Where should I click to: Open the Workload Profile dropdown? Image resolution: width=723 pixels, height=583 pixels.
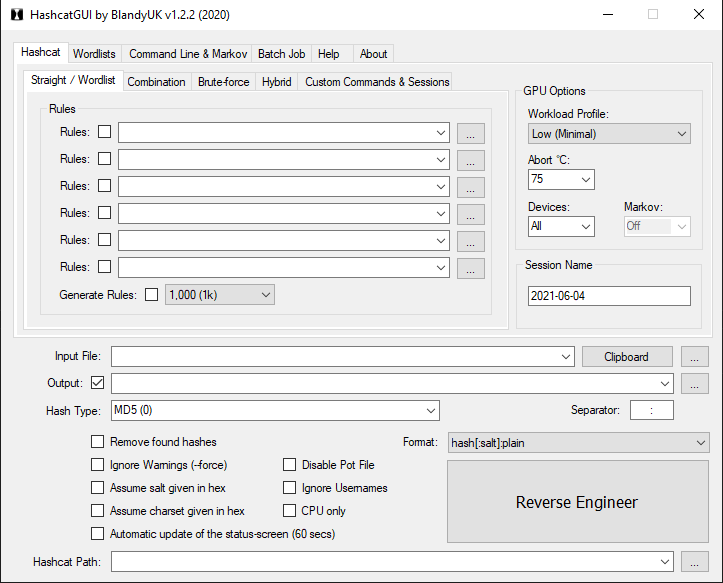coord(609,134)
